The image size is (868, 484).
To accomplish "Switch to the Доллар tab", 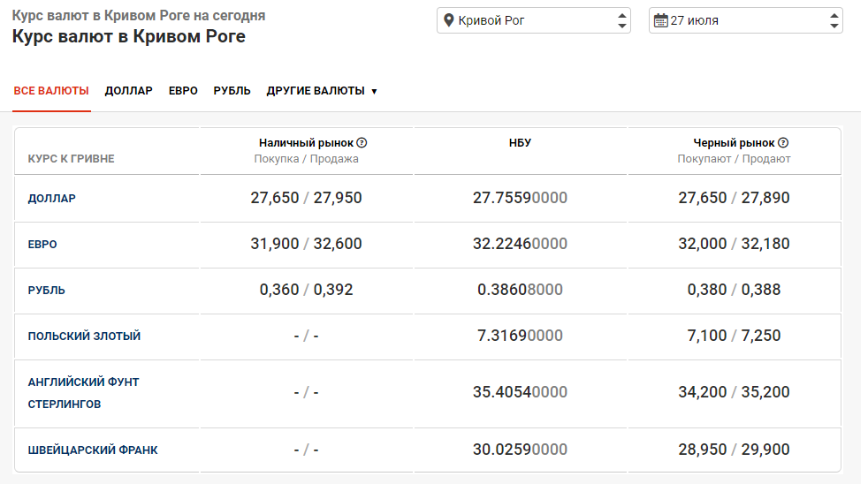I will pyautogui.click(x=128, y=91).
